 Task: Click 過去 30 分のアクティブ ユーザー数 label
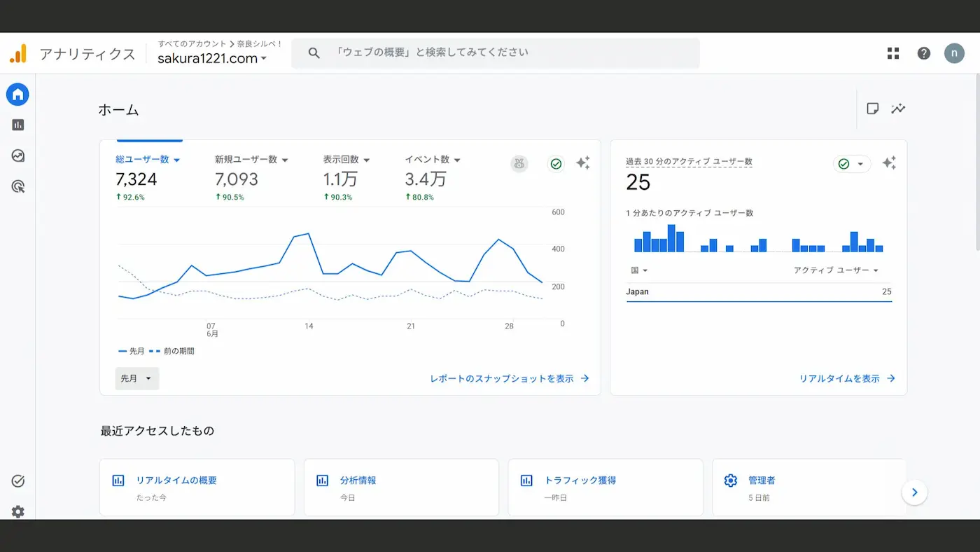[689, 162]
